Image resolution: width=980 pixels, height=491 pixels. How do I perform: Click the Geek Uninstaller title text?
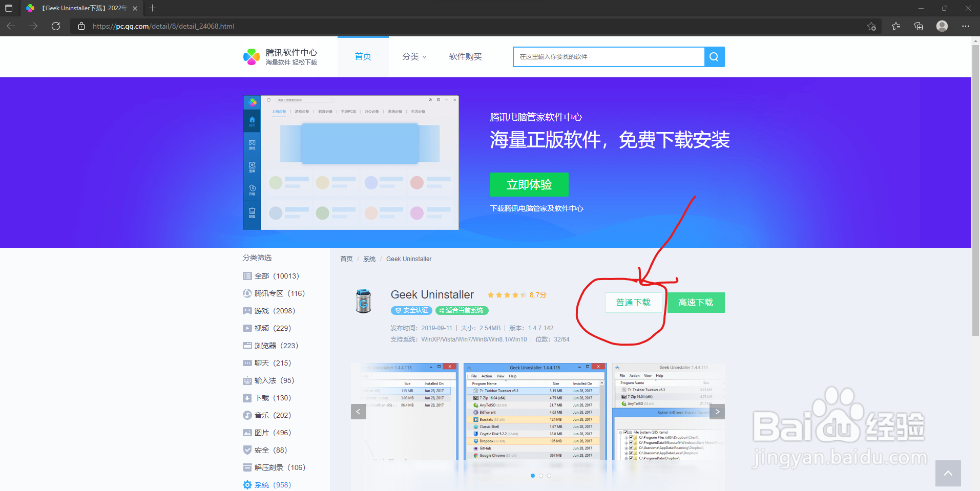coord(432,295)
